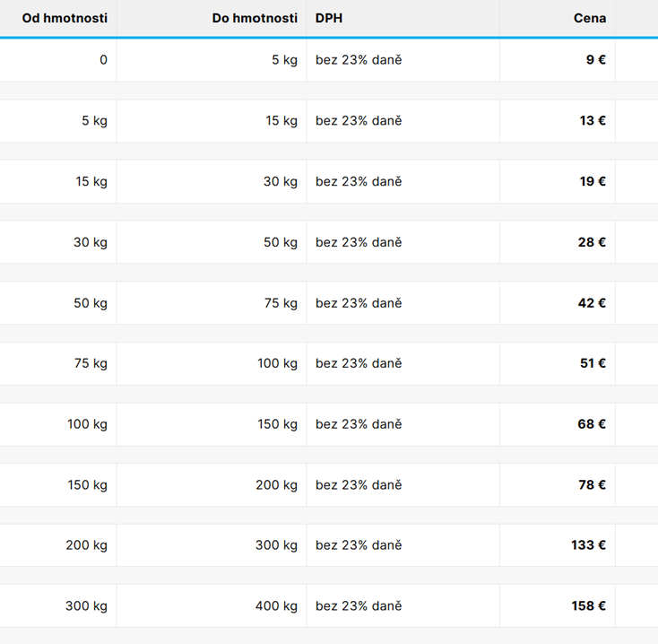Click the 19 € price value
Screen dimensions: 658x644
593,181
